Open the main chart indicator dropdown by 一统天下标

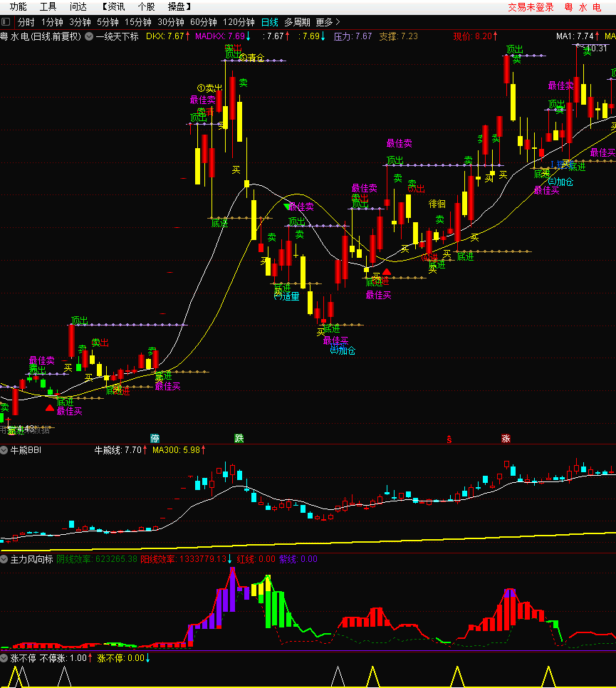coord(89,36)
